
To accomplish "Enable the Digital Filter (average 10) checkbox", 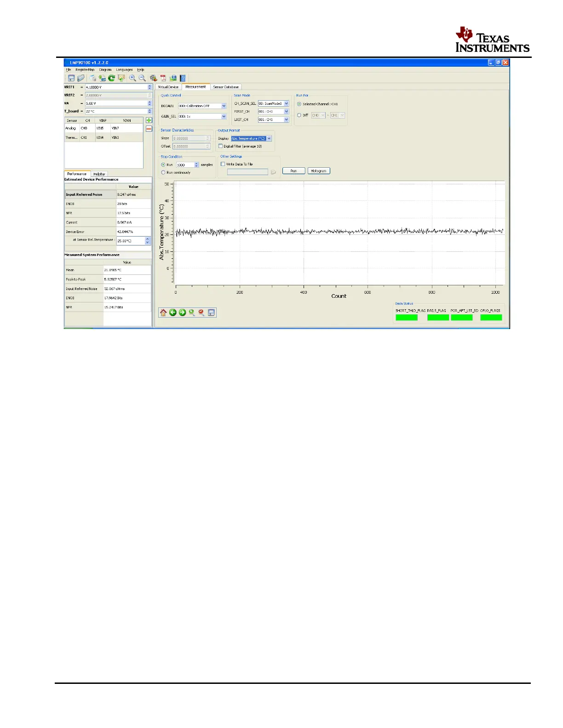I will coord(221,146).
